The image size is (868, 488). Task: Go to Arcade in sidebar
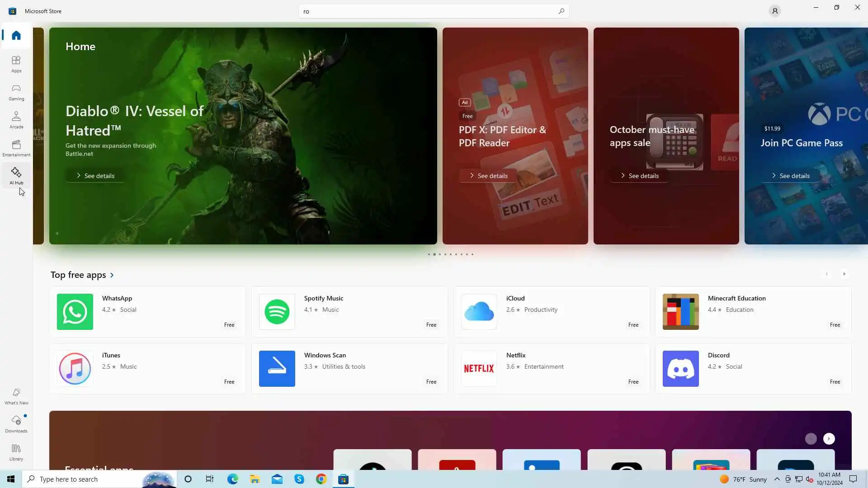pyautogui.click(x=16, y=120)
